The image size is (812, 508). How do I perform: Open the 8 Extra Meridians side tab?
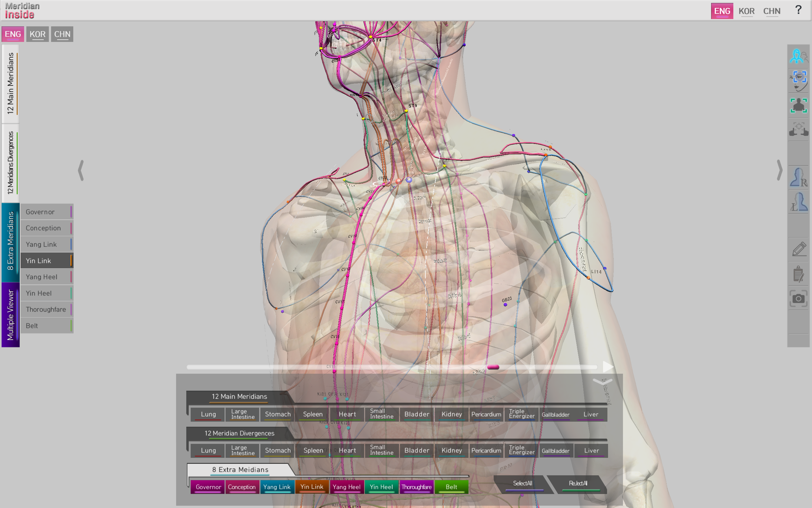[x=11, y=242]
